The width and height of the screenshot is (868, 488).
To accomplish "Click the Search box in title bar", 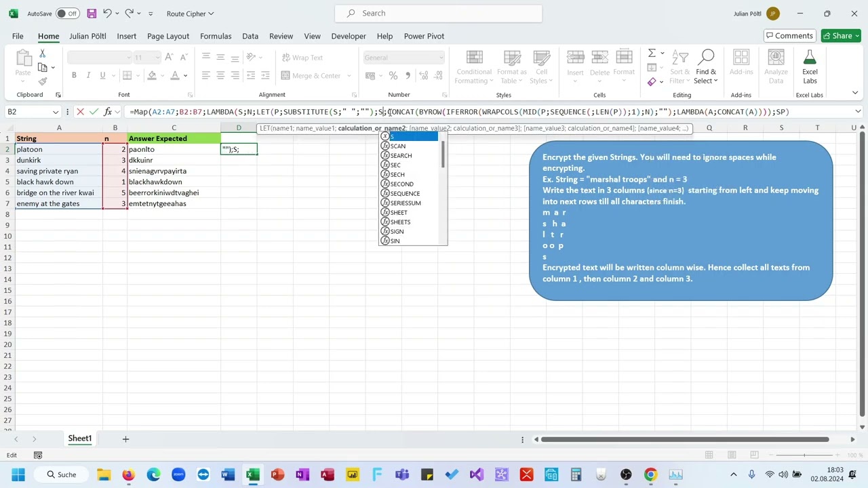I will pos(438,14).
